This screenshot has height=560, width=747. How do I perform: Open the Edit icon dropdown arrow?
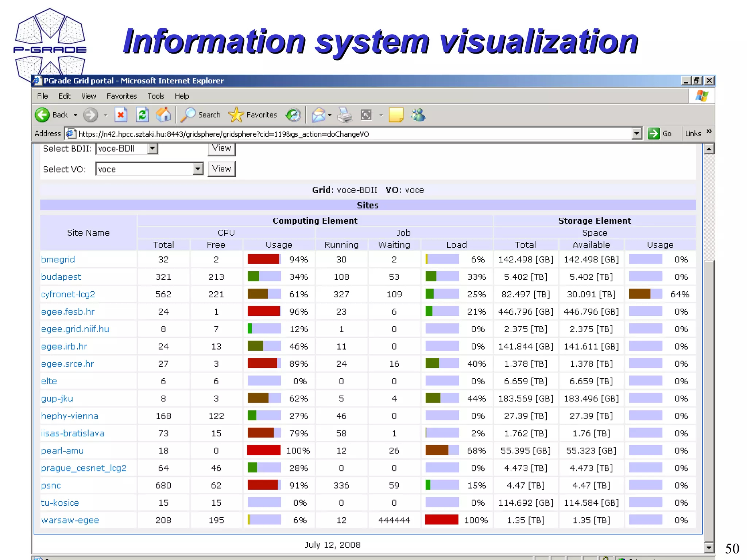point(381,115)
